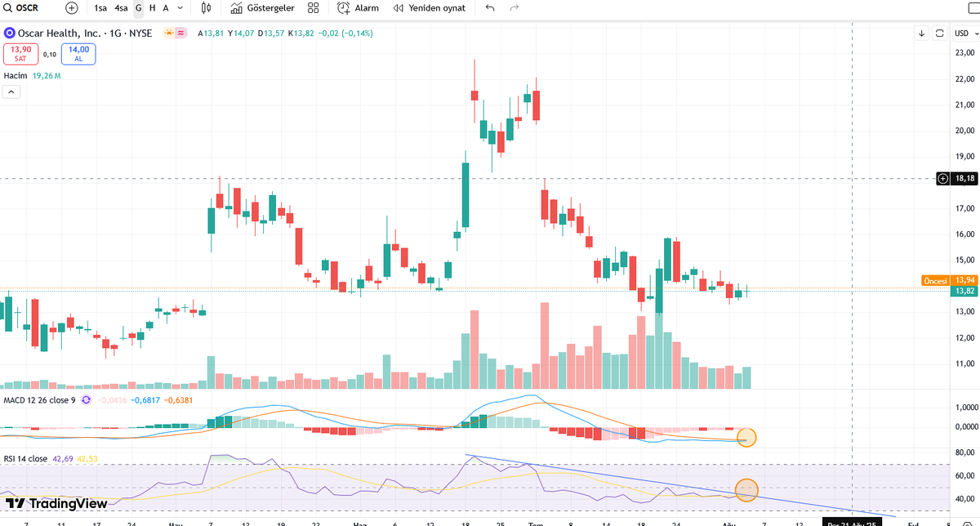This screenshot has height=526, width=980.
Task: Click the 80,00 RSI scale label
Action: [964, 452]
